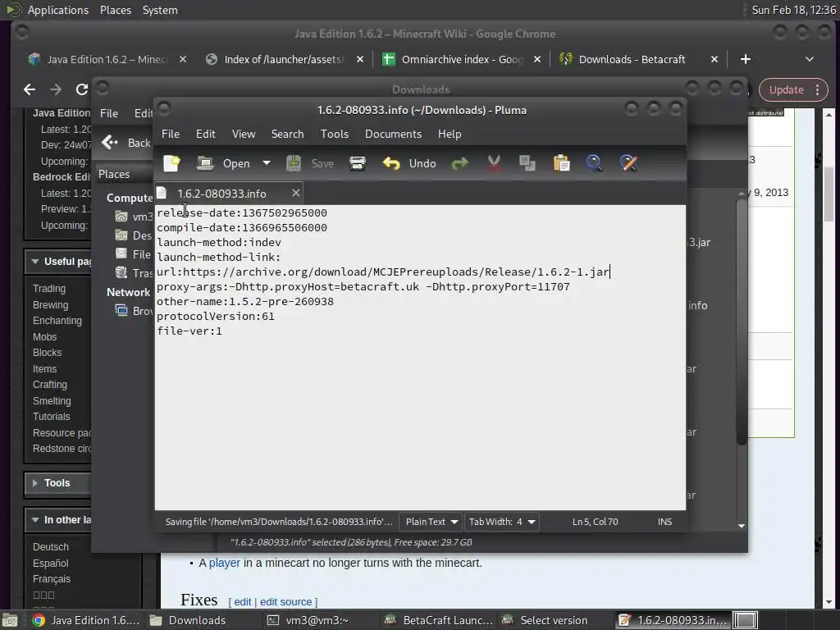Image resolution: width=840 pixels, height=630 pixels.
Task: Open a new Chrome tab
Action: pyautogui.click(x=745, y=59)
